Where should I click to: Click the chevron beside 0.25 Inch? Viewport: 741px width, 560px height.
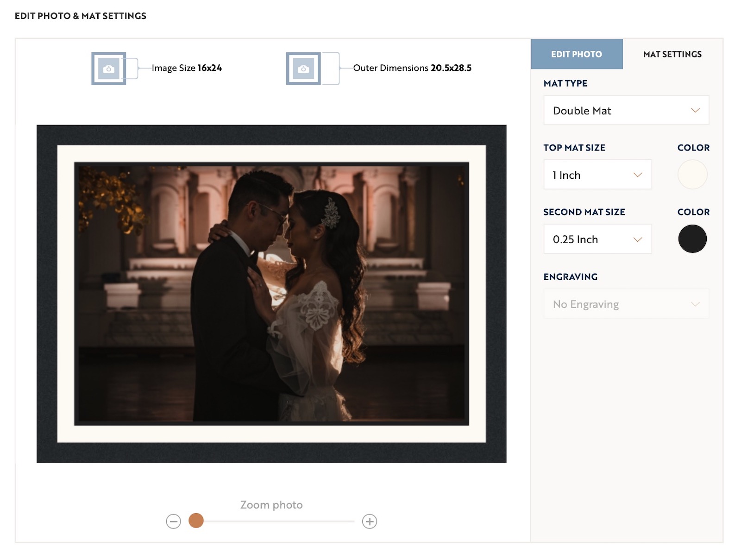(638, 239)
